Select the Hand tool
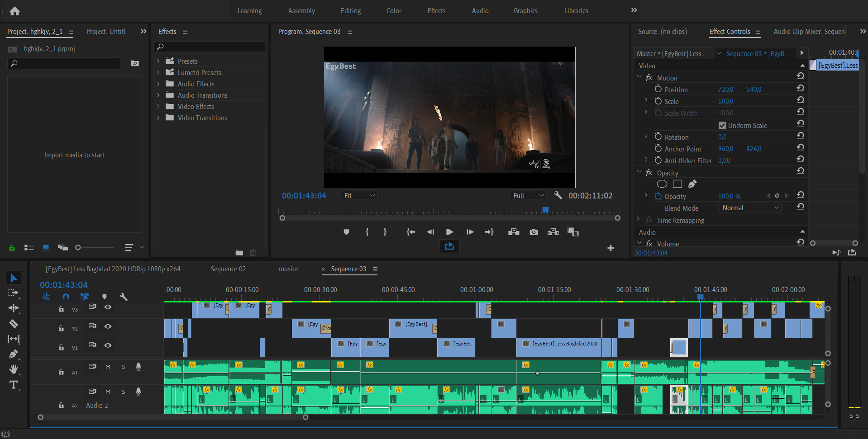This screenshot has height=439, width=868. [14, 369]
